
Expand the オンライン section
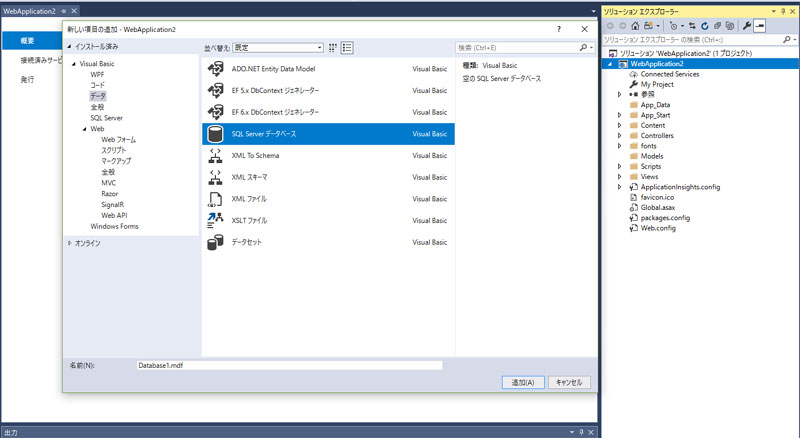click(x=69, y=243)
